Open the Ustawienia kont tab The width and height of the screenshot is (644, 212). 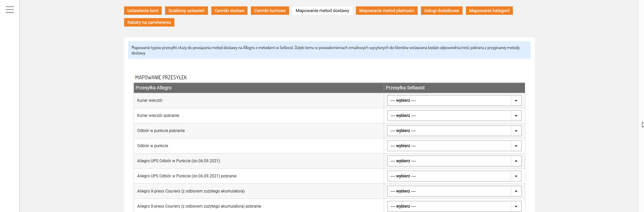[143, 11]
